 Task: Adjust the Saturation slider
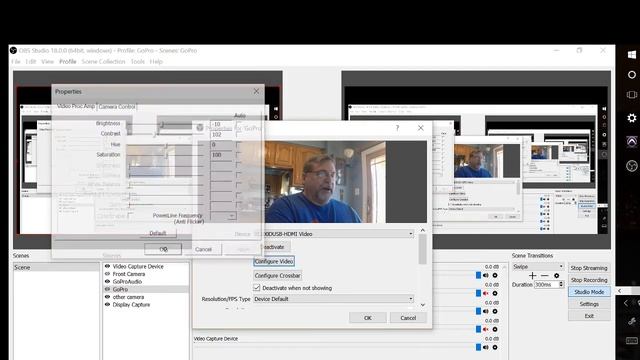165,155
